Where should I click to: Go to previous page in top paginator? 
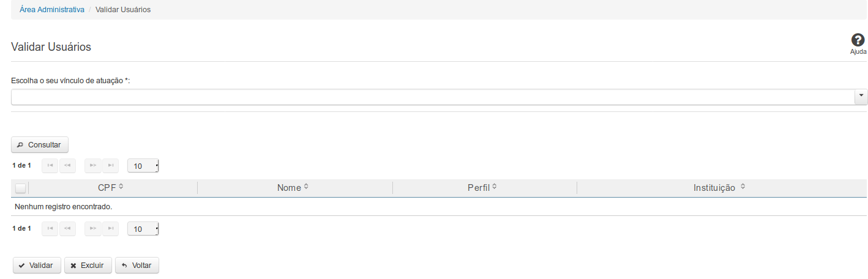67,166
